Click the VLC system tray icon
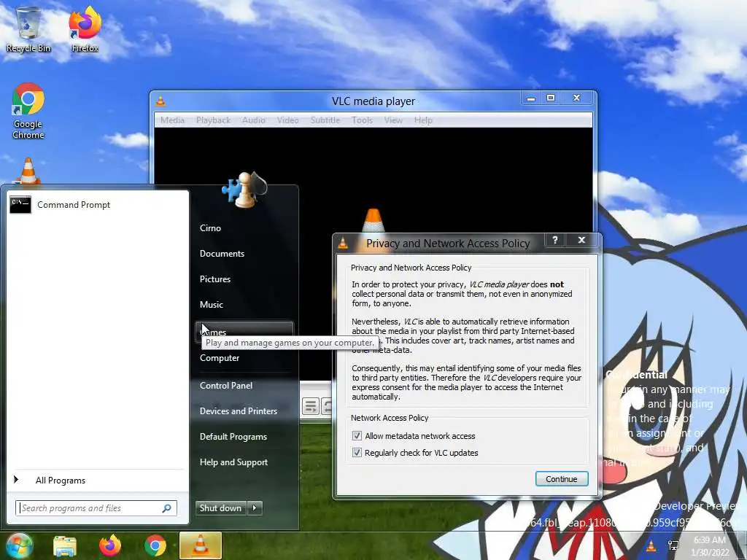The height and width of the screenshot is (560, 747). pyautogui.click(x=651, y=545)
